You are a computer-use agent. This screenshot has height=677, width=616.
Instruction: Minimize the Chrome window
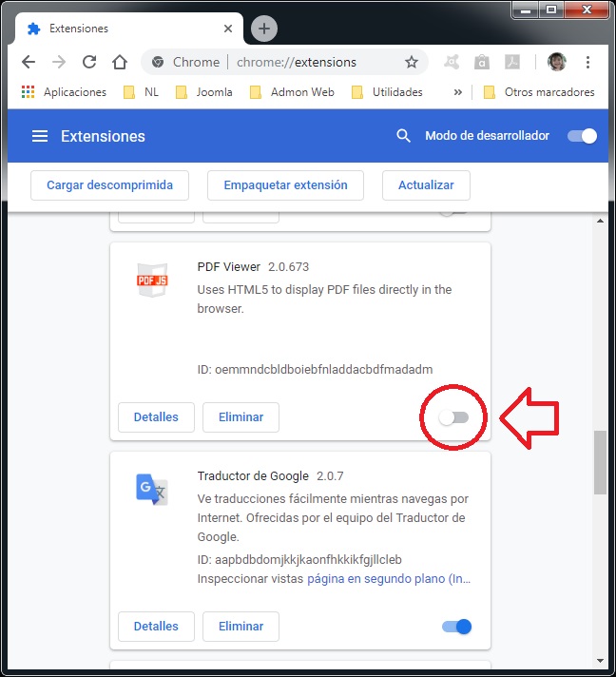tap(526, 10)
